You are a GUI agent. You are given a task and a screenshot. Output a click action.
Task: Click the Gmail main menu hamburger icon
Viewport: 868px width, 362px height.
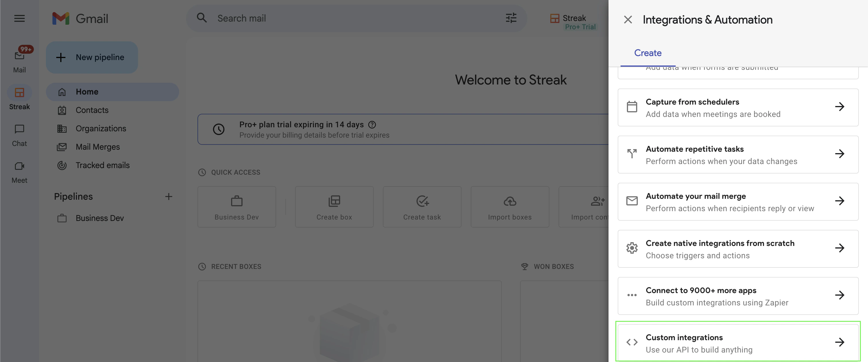coord(20,19)
